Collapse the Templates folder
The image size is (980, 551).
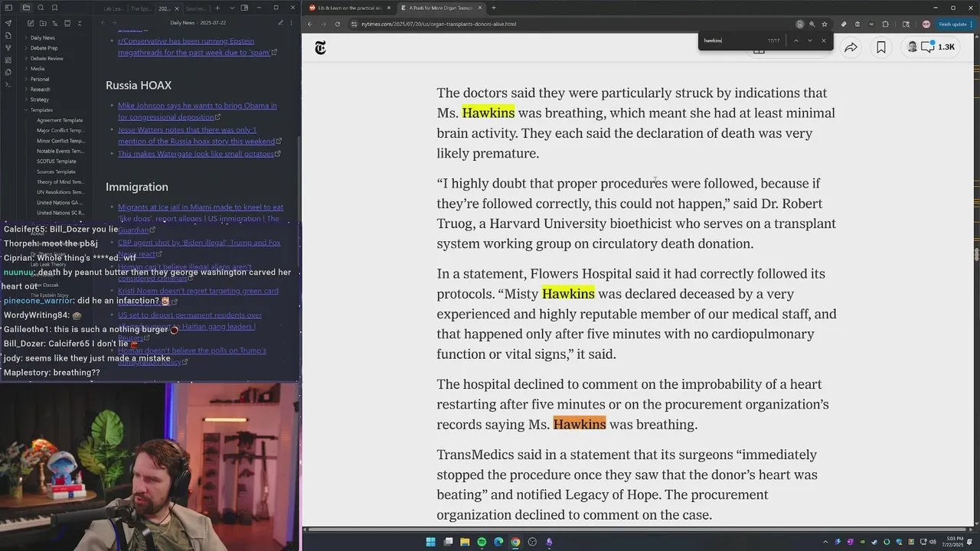(41, 110)
